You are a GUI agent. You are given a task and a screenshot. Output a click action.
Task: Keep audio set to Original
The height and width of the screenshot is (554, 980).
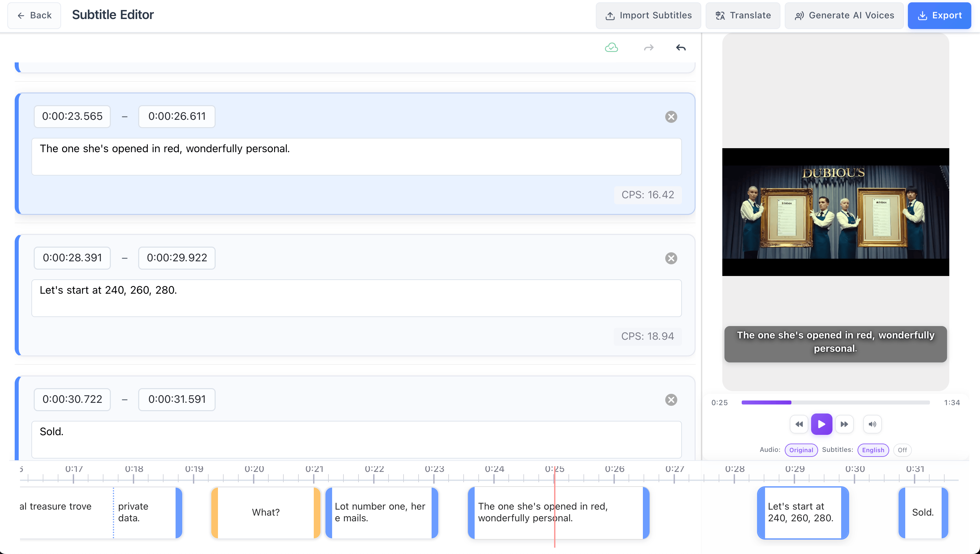click(801, 450)
